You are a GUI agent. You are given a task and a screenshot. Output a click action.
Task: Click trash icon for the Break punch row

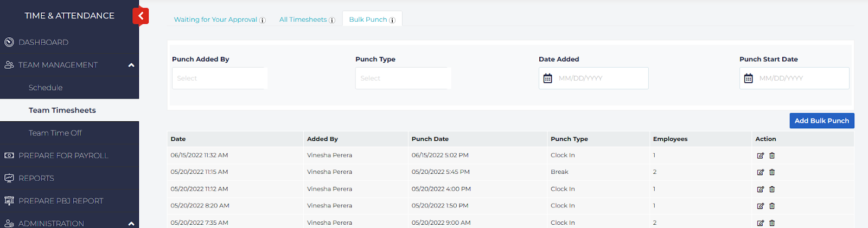[x=772, y=172]
